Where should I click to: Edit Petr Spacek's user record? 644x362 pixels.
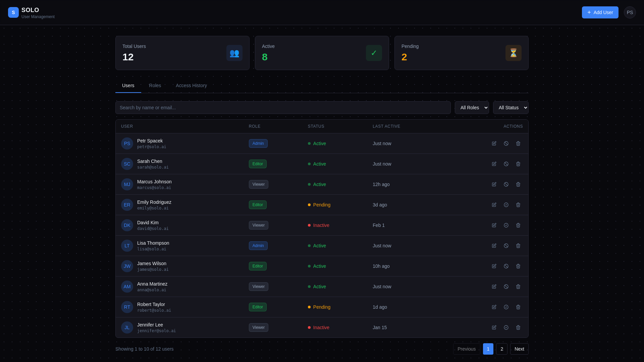coord(494,143)
